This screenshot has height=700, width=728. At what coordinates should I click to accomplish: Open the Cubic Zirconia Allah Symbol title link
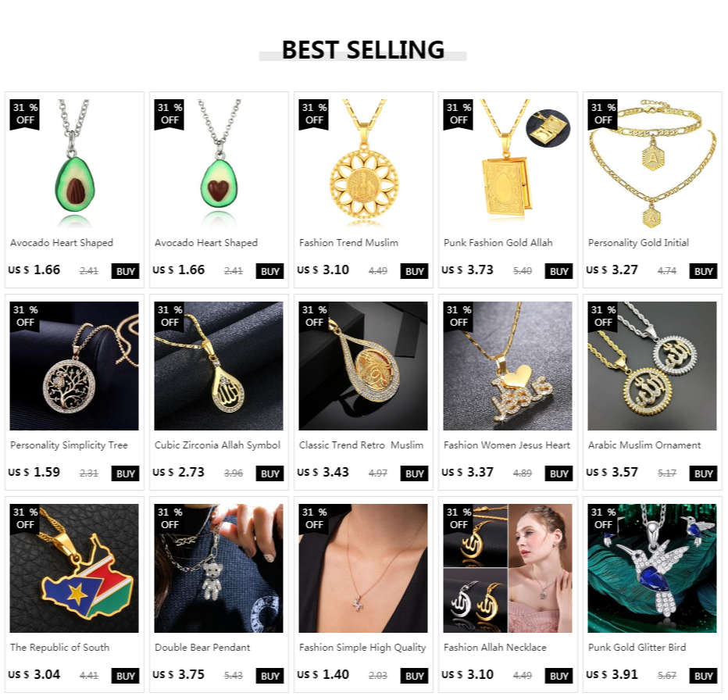(217, 445)
